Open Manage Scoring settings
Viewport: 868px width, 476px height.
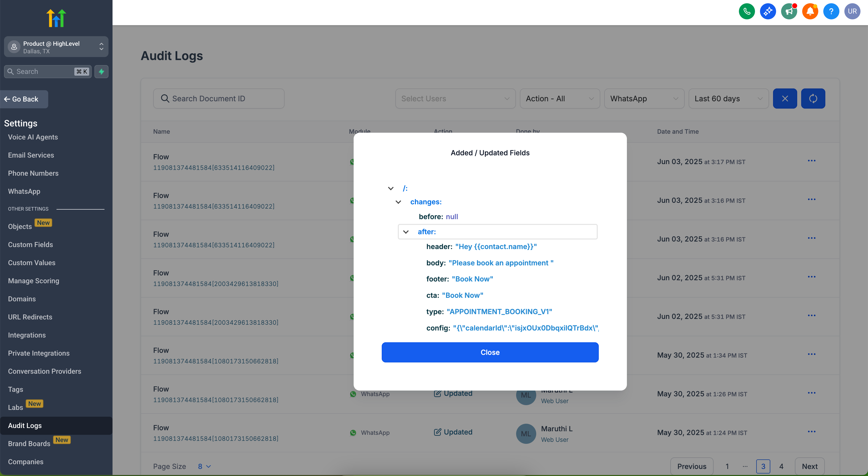click(34, 281)
